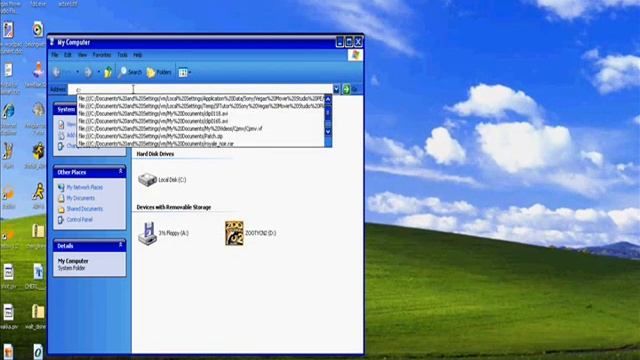Click the Forward arrow toolbar button
This screenshot has height=360, width=640.
[x=88, y=72]
